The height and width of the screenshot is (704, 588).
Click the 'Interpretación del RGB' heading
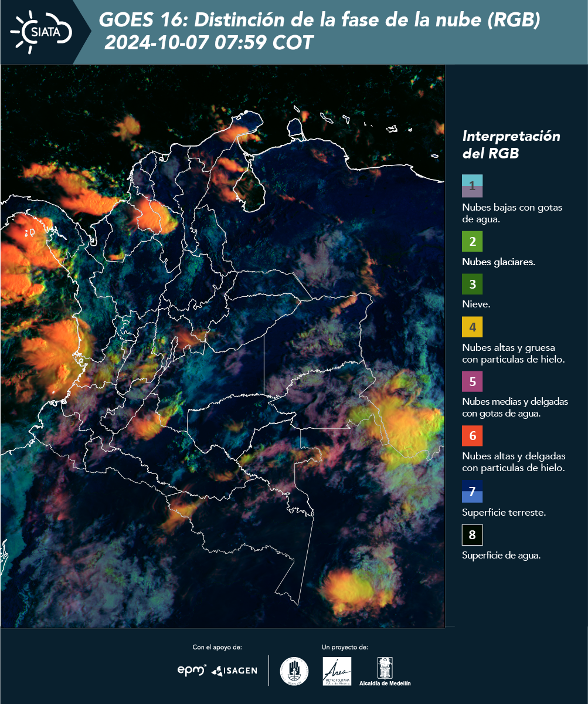511,144
